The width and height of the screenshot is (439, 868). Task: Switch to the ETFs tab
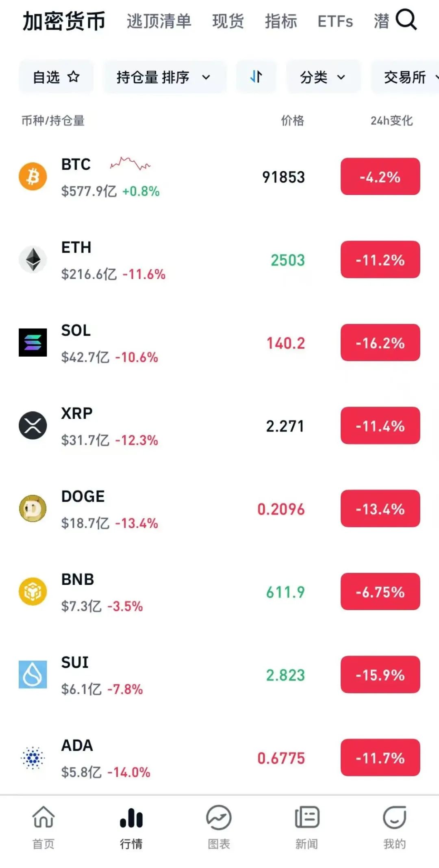coord(335,21)
